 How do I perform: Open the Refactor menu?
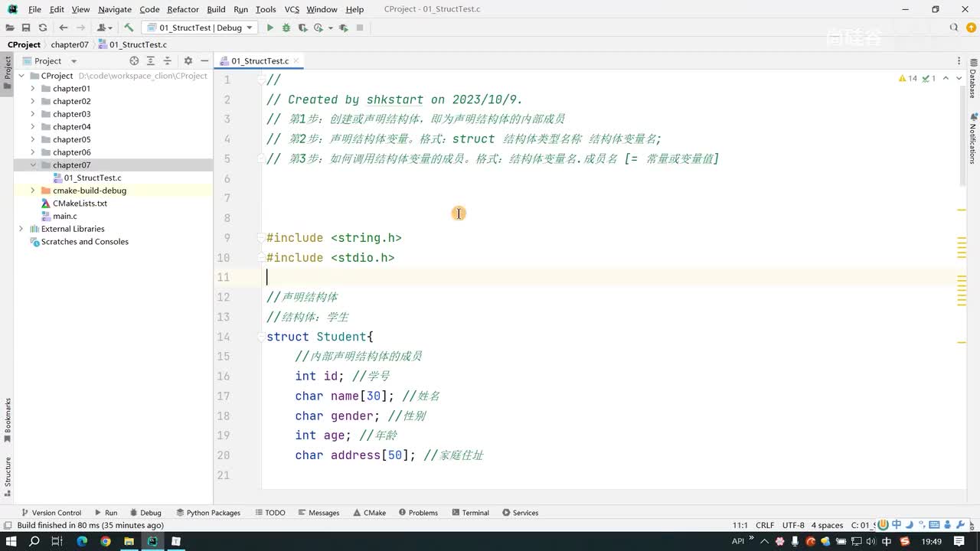point(183,9)
